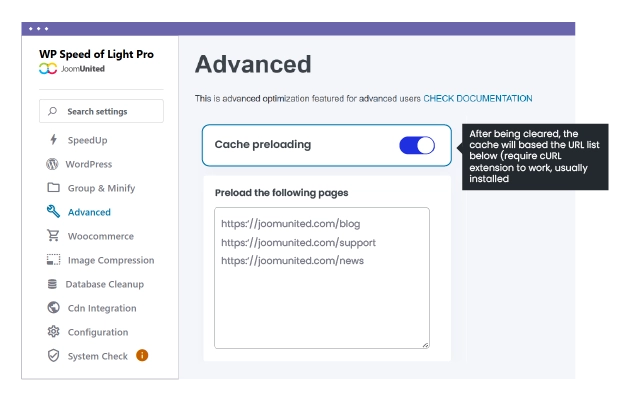Click the https://joomunited.com/support URL line
Screen dimensions: 630x401
tap(299, 242)
